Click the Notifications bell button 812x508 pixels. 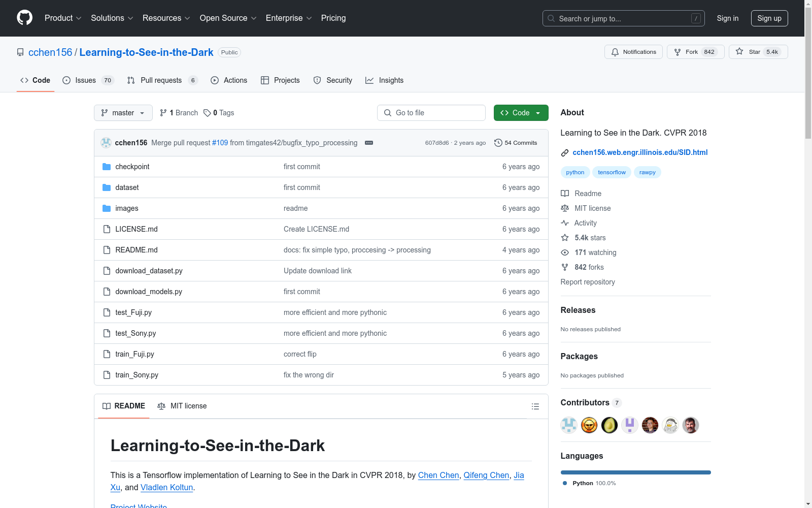[633, 52]
